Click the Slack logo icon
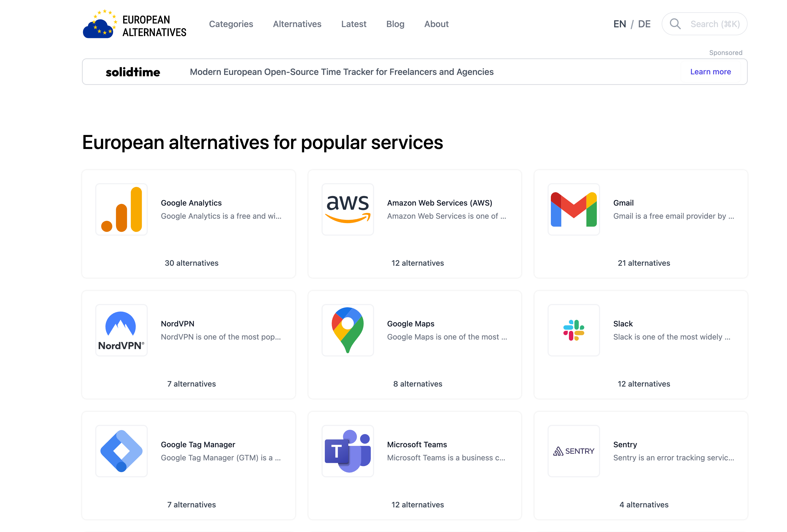 [x=574, y=330]
